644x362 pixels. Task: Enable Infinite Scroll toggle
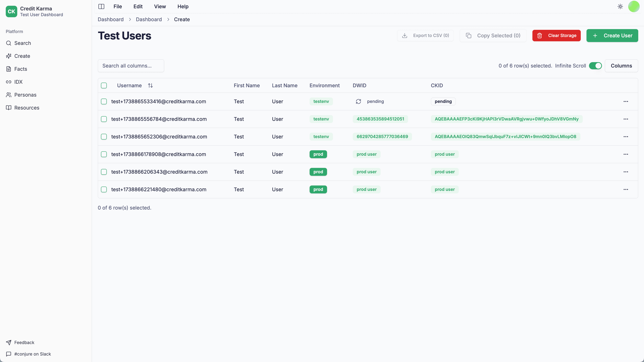[595, 66]
